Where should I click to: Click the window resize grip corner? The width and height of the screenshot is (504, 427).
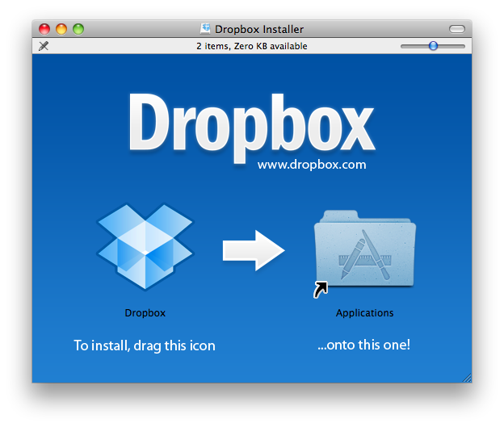tap(467, 378)
